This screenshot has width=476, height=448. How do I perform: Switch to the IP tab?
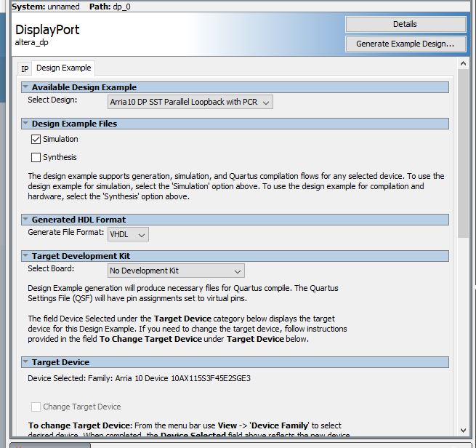point(25,69)
